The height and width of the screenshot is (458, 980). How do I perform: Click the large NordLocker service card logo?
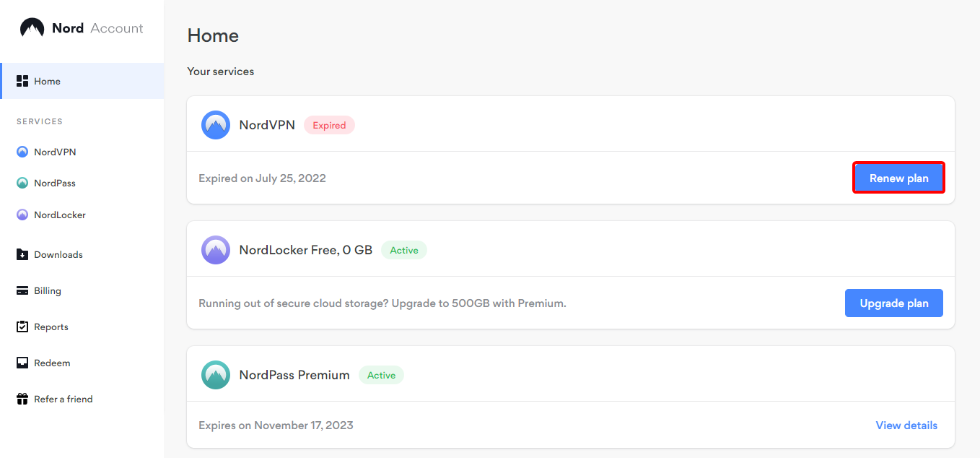(216, 250)
